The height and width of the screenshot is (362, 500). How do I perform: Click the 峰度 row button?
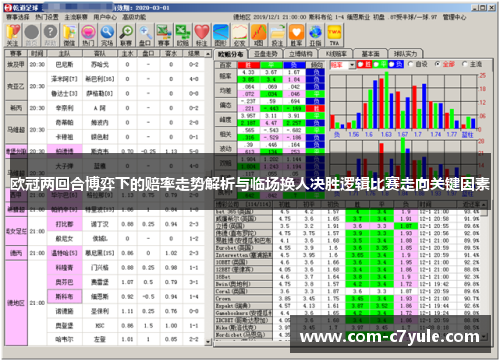225,120
